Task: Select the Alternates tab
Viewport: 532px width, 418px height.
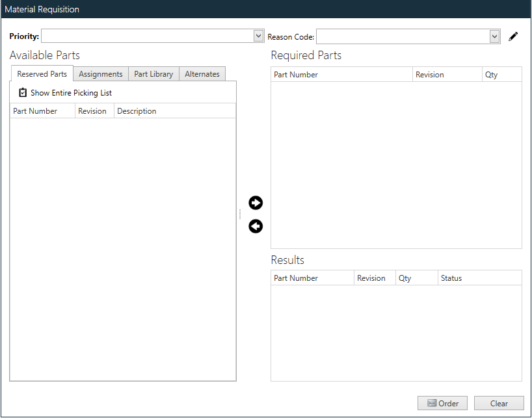Action: coord(202,73)
